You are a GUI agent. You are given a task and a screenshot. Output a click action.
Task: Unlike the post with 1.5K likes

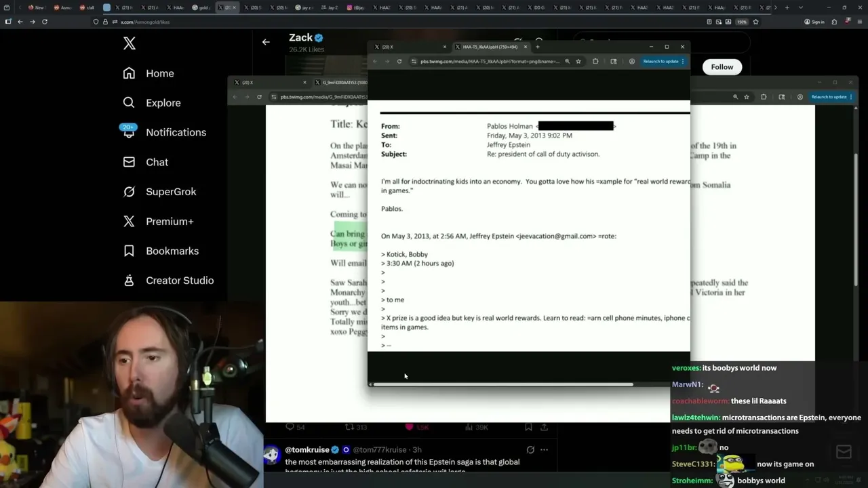coord(417,427)
